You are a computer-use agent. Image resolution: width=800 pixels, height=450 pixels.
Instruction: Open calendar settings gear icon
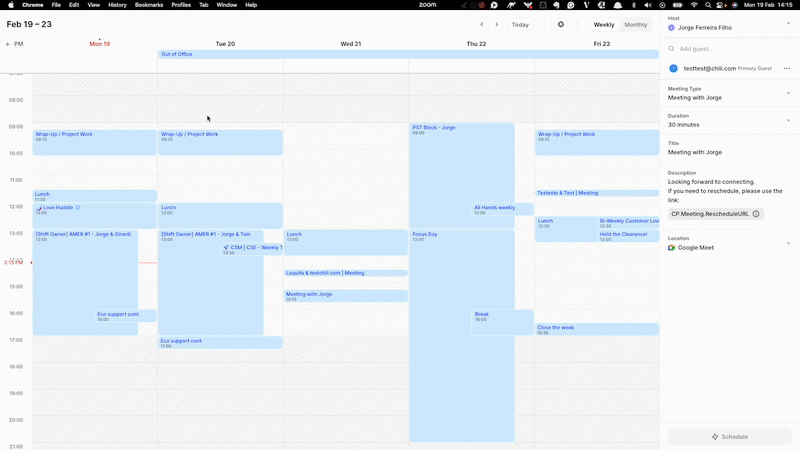[x=561, y=24]
